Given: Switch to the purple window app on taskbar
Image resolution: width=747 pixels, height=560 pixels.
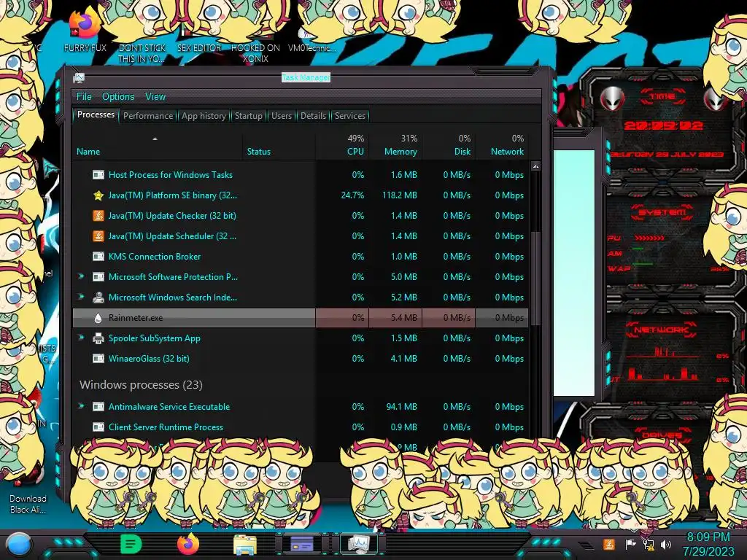Looking at the screenshot, I should (302, 543).
